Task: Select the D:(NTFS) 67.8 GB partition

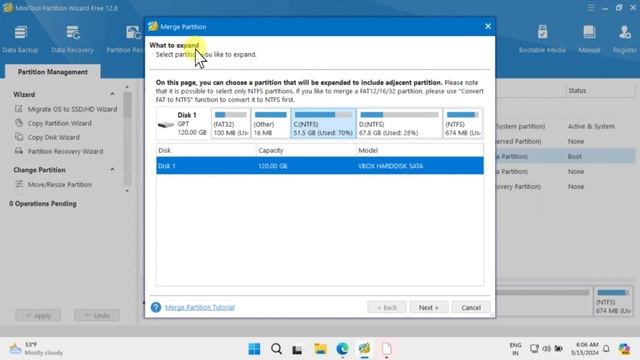Action: coord(400,123)
